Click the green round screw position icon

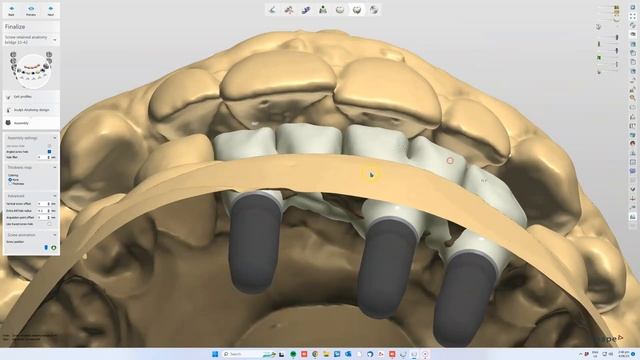click(x=53, y=248)
